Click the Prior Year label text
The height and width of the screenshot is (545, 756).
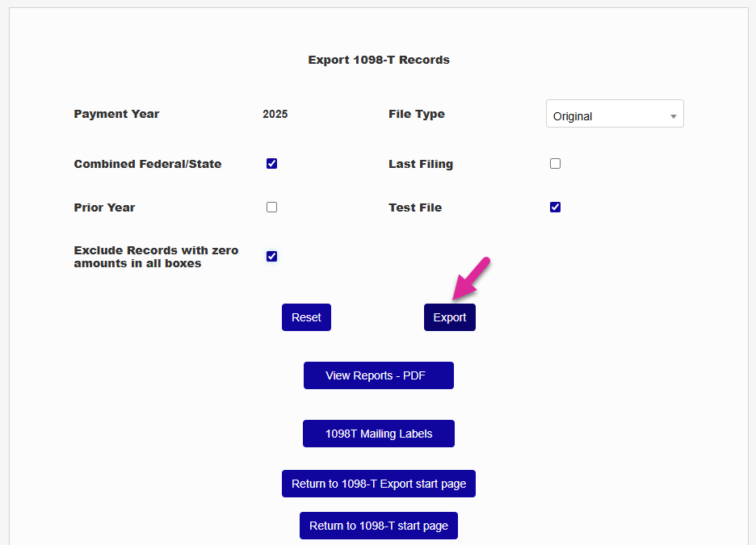[105, 208]
